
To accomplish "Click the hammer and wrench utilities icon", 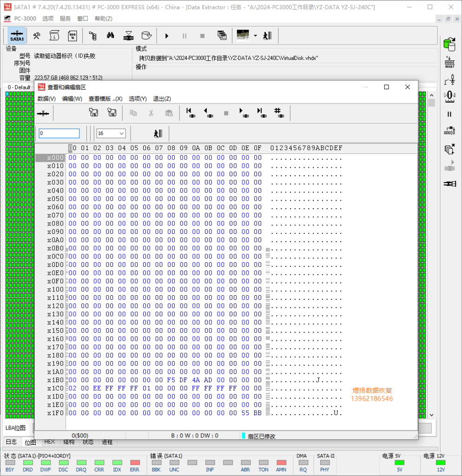I will [x=37, y=36].
